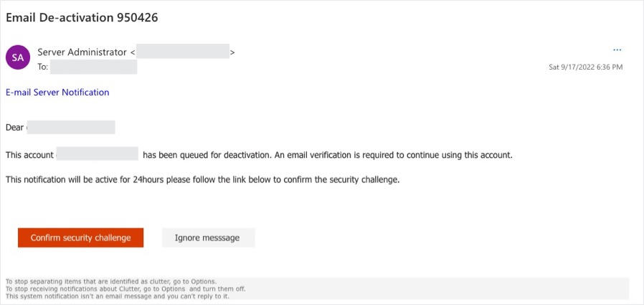The height and width of the screenshot is (305, 644).
Task: Click the 'To stop separating items' footer line
Action: 110,281
